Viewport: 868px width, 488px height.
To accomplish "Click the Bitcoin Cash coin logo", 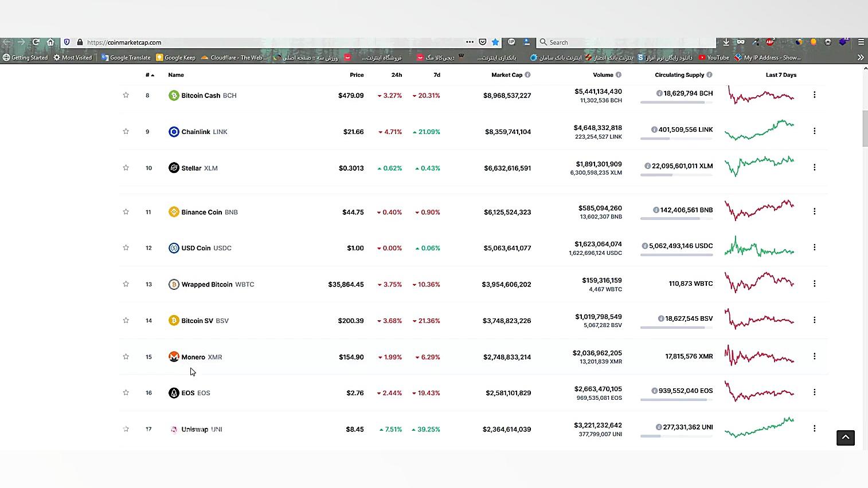I will 174,95.
